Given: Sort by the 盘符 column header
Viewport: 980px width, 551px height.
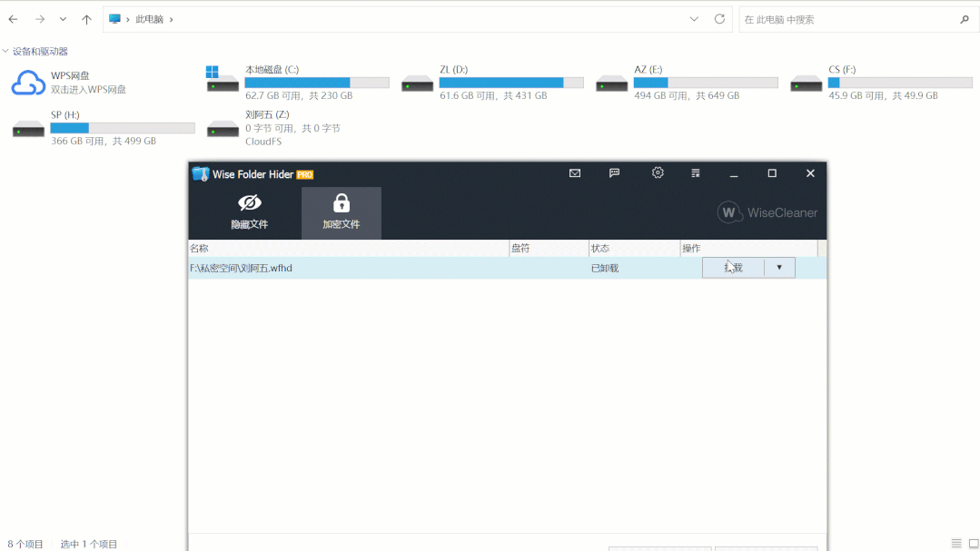Looking at the screenshot, I should pos(549,248).
